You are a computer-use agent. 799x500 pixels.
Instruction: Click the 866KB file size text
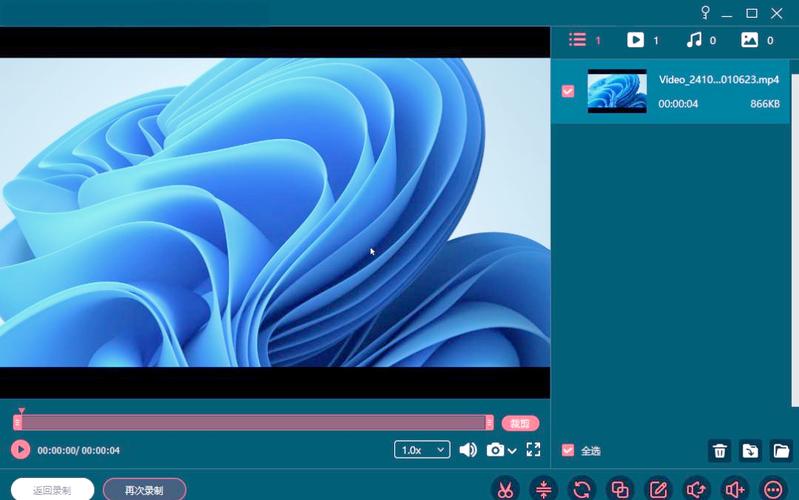765,104
